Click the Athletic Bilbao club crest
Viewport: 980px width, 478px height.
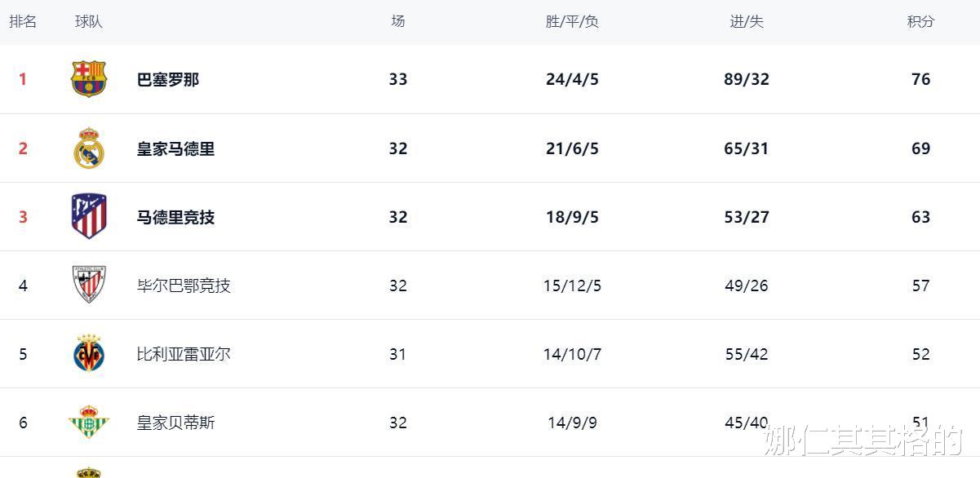(x=89, y=285)
